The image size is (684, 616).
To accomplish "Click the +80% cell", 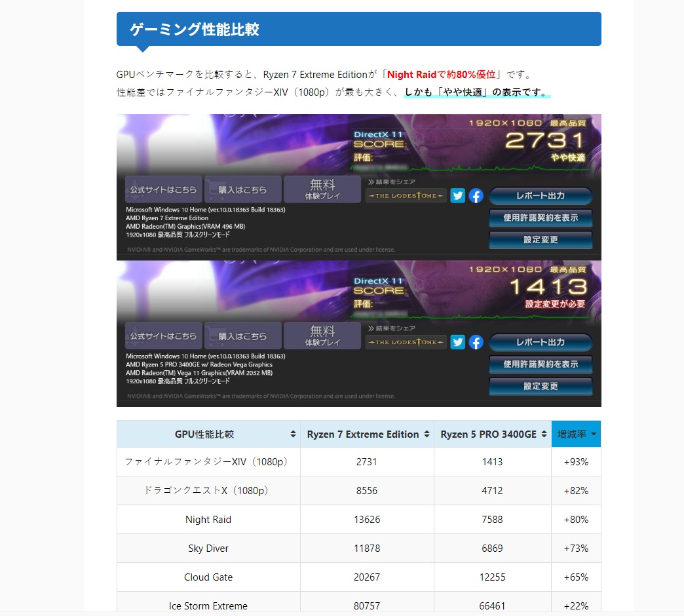I will (x=577, y=519).
